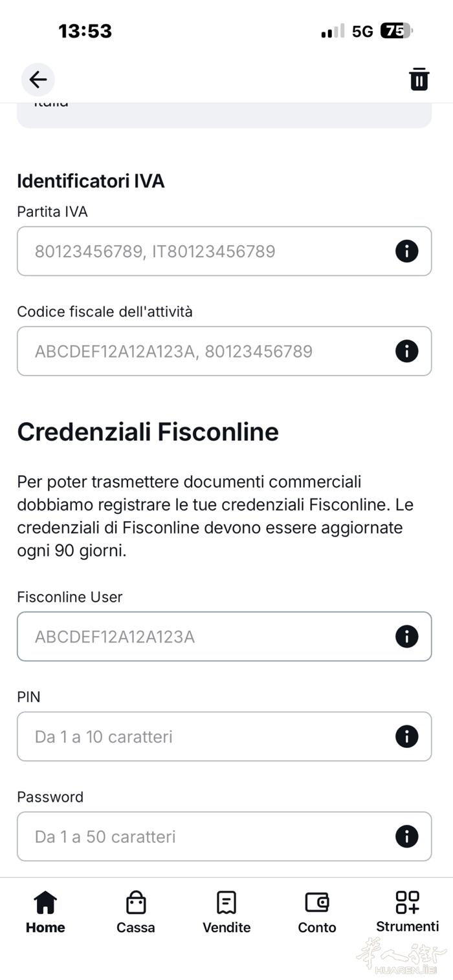Open the Home tab
Screen dimensions: 453x980
(x=45, y=912)
